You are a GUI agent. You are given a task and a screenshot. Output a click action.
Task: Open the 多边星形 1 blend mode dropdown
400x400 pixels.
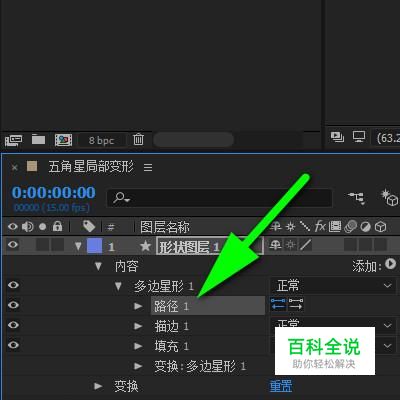(332, 286)
